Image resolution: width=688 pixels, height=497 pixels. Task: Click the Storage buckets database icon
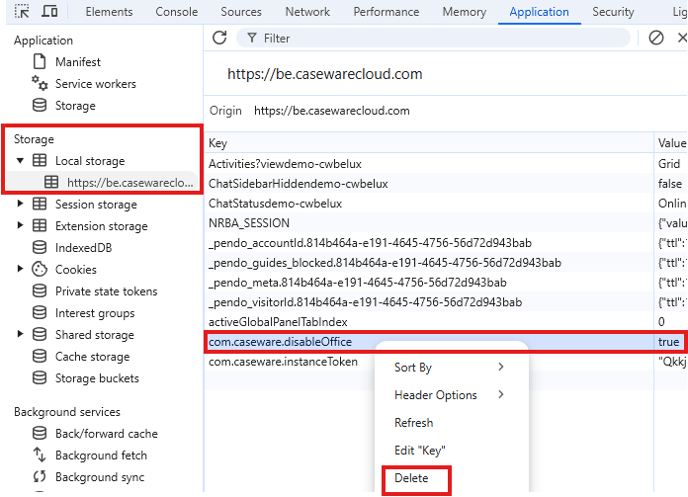tap(39, 378)
